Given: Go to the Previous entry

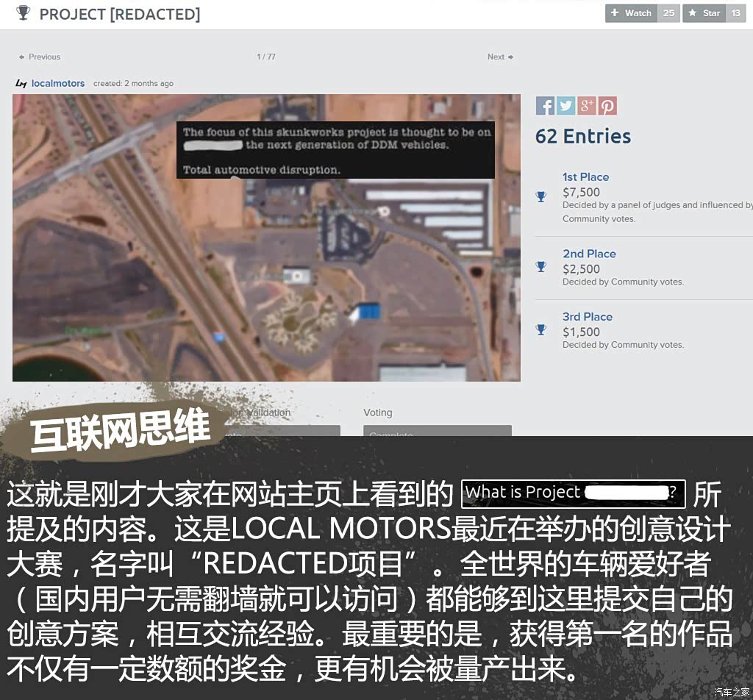Looking at the screenshot, I should click(x=40, y=57).
